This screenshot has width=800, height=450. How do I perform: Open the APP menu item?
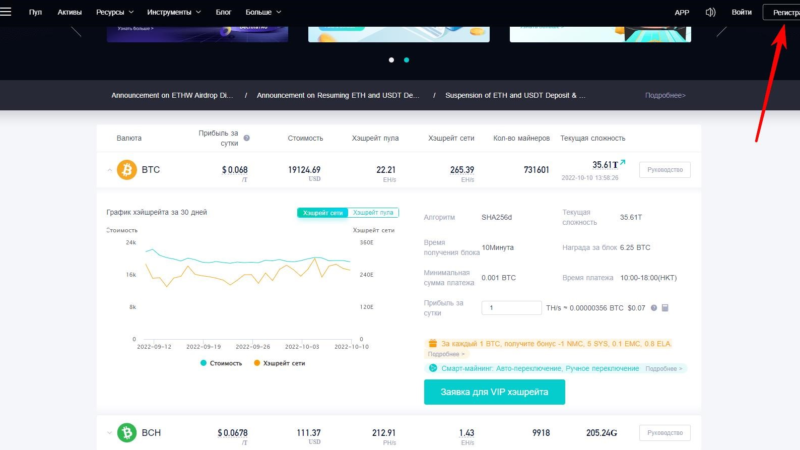(682, 12)
